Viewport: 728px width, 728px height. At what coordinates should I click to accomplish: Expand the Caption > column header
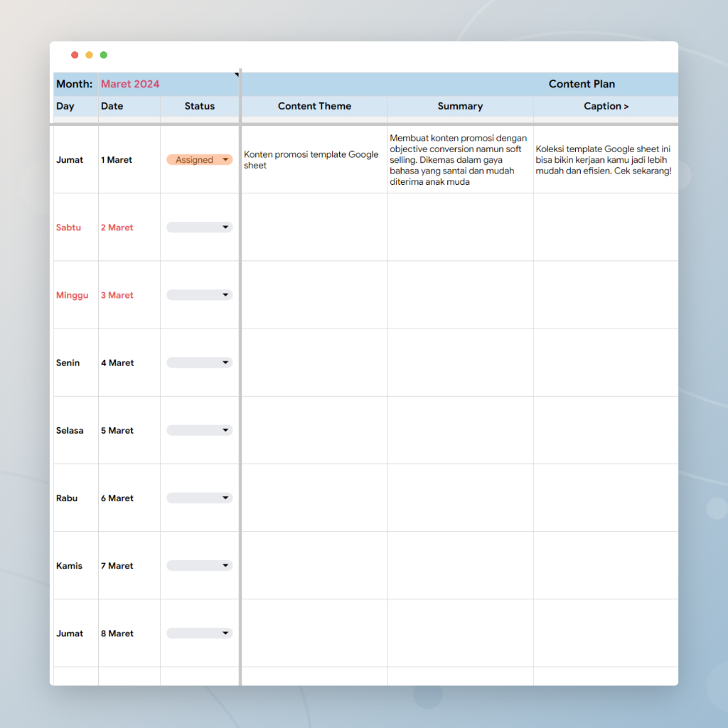(x=606, y=106)
